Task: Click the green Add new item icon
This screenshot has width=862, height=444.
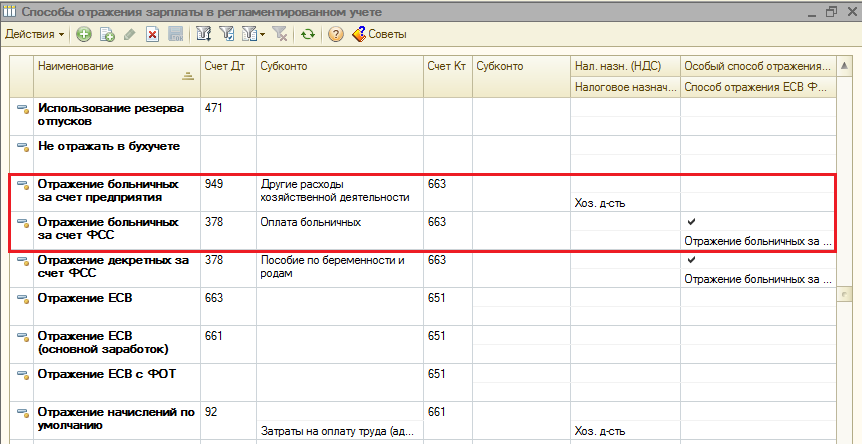Action: pyautogui.click(x=84, y=34)
